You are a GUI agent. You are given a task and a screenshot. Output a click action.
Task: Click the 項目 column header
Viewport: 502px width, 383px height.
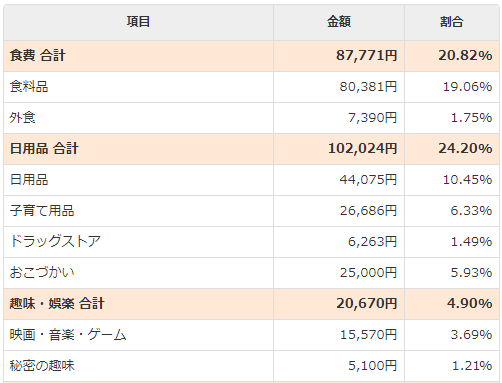[x=138, y=22]
